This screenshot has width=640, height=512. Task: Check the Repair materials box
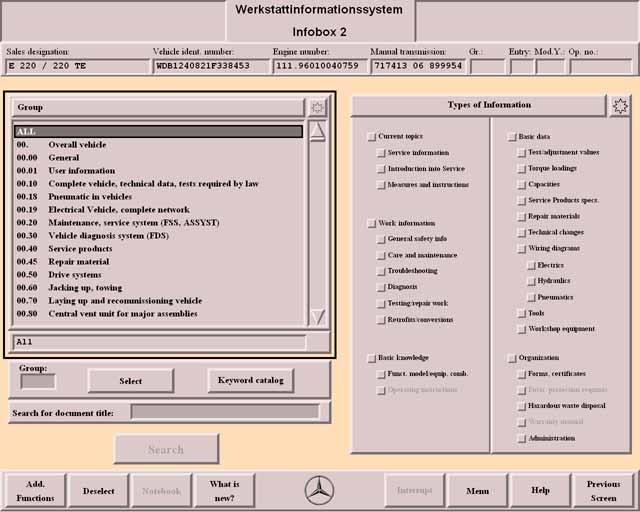click(521, 217)
